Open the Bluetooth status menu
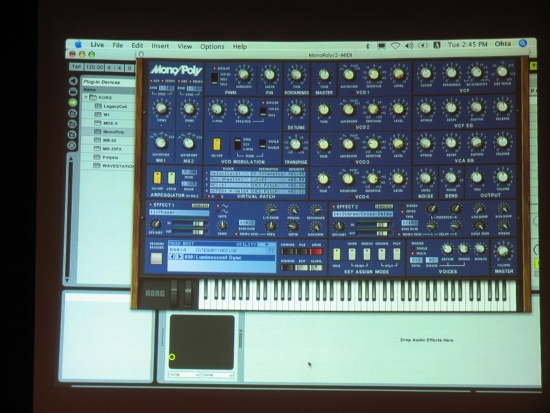Viewport: 550px width, 413px height. pyautogui.click(x=368, y=46)
